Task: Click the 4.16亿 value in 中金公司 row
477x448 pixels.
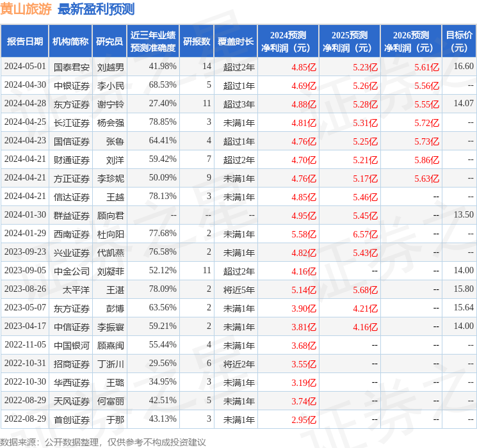Action: (304, 271)
